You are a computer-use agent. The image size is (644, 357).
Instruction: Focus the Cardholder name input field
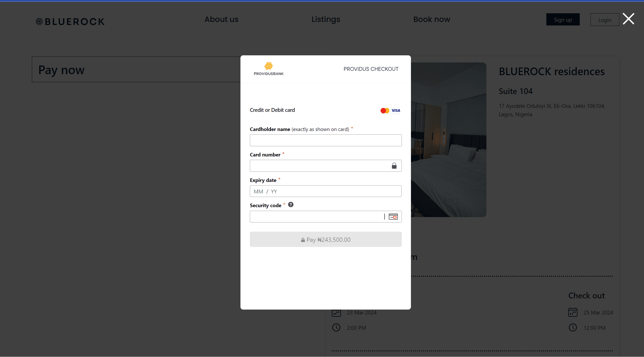pyautogui.click(x=326, y=140)
